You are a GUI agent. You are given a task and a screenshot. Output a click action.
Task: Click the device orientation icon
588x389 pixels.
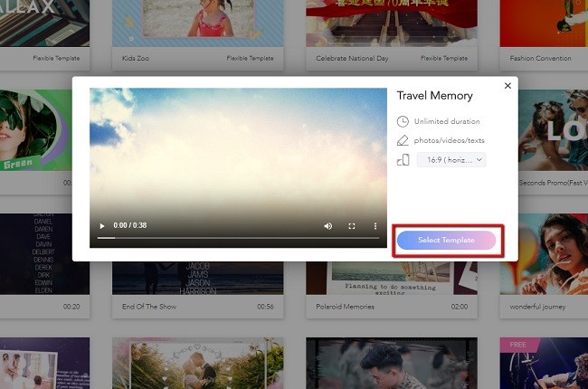(403, 160)
